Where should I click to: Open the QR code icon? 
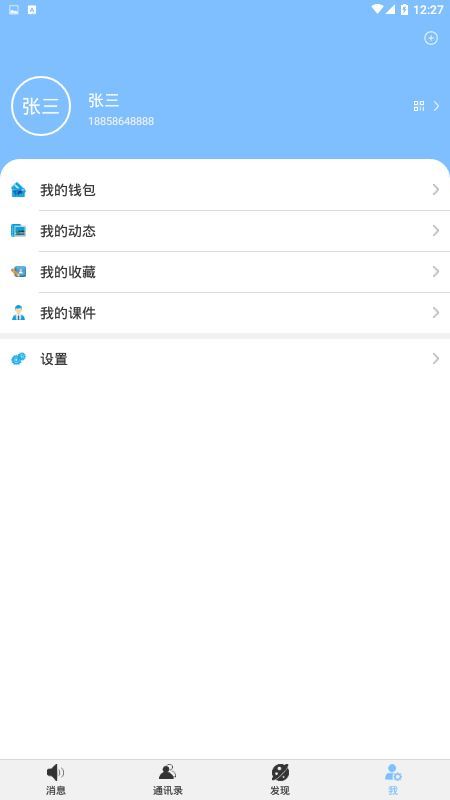pyautogui.click(x=419, y=106)
